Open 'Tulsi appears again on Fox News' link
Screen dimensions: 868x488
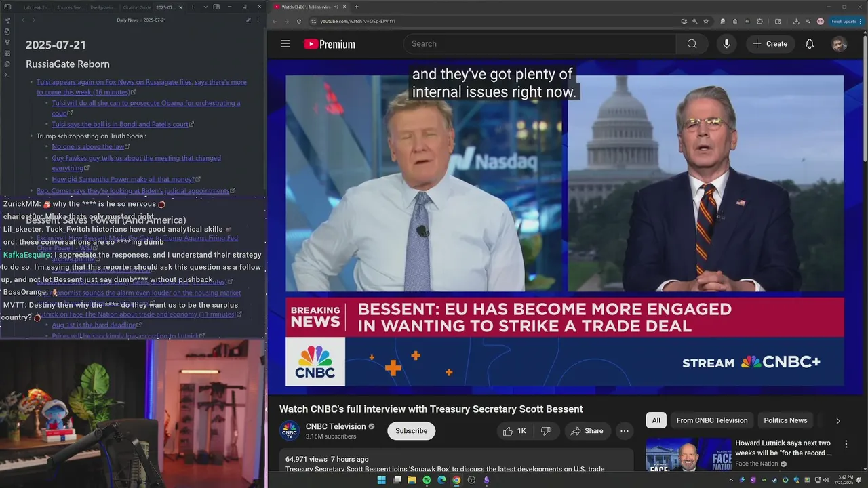142,87
